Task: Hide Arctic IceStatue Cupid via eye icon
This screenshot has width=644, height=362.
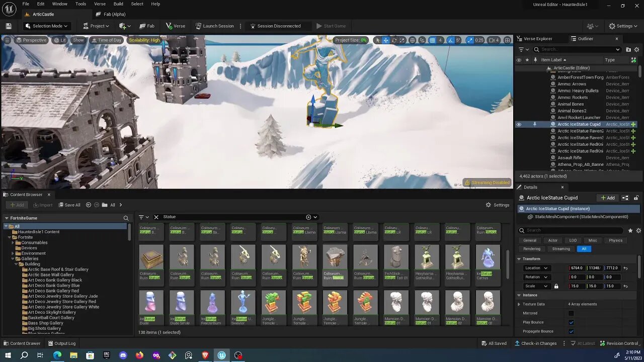Action: (519, 124)
